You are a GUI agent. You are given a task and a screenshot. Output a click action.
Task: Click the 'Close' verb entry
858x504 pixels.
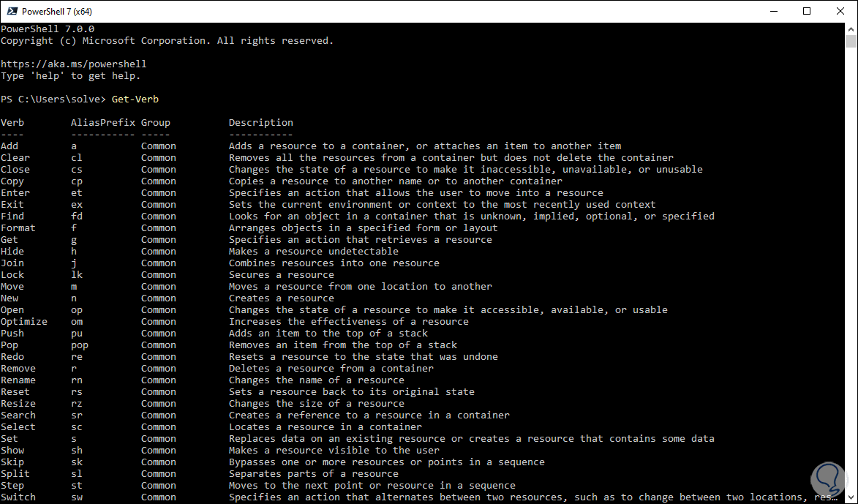(x=15, y=170)
